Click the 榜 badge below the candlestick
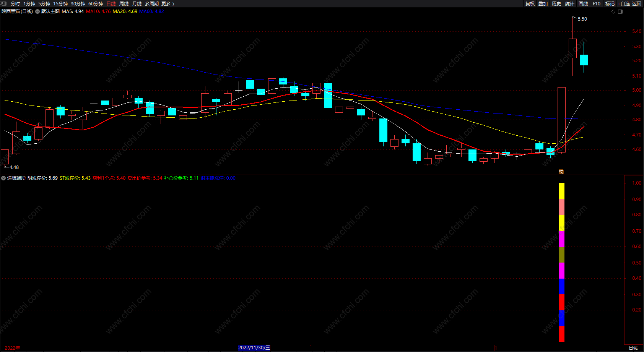 561,172
